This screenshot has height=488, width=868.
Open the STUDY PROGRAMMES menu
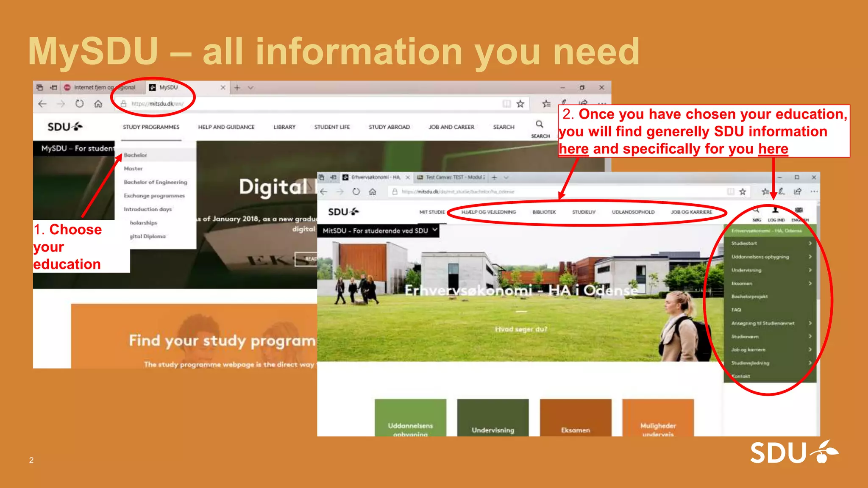click(x=151, y=127)
